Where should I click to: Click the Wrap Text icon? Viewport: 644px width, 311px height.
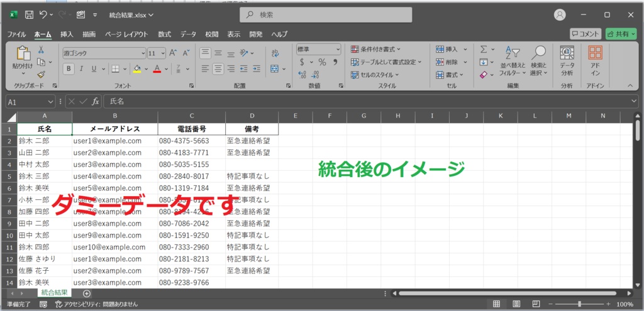[275, 53]
